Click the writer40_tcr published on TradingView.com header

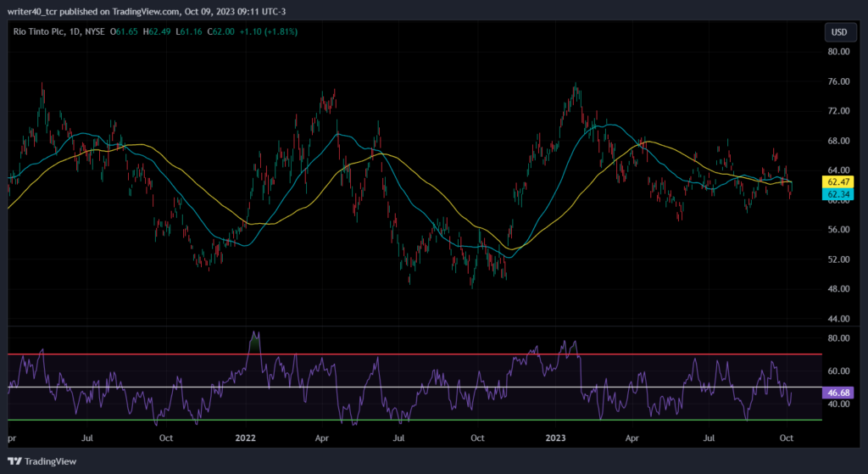[147, 11]
